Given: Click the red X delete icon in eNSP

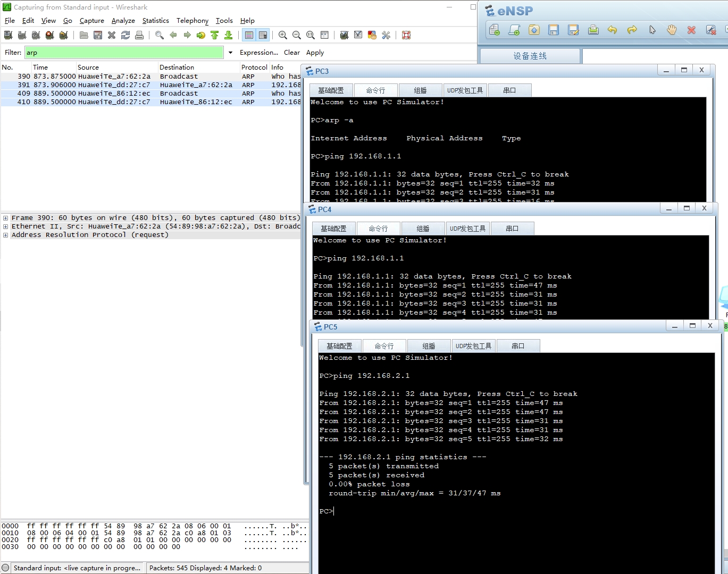Looking at the screenshot, I should tap(691, 30).
